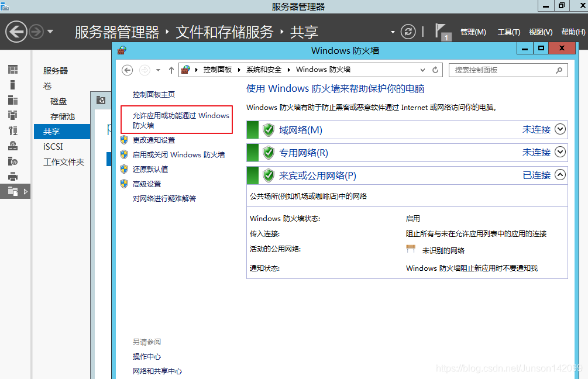Click the 域网络(M) heading
The height and width of the screenshot is (379, 588).
click(300, 130)
